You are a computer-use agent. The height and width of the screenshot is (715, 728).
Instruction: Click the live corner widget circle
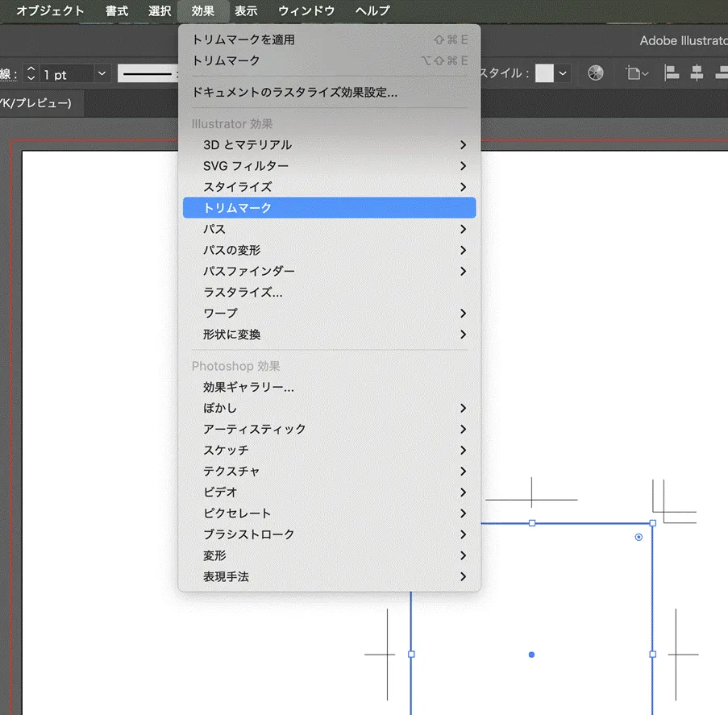[x=639, y=537]
